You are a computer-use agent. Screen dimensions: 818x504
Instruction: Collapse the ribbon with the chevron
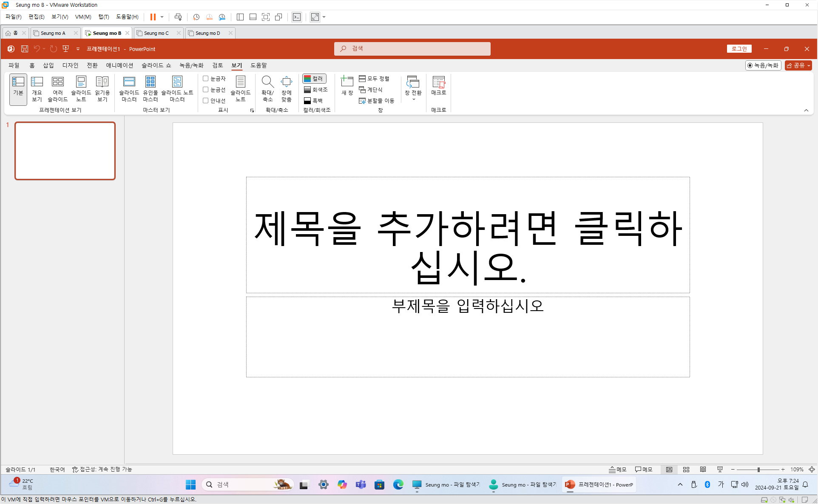(x=806, y=110)
